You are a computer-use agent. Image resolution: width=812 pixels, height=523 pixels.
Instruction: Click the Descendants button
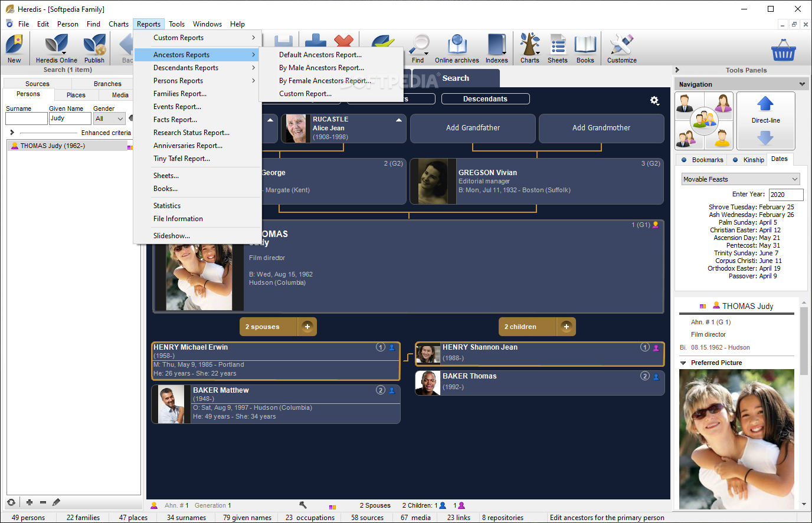tap(485, 99)
